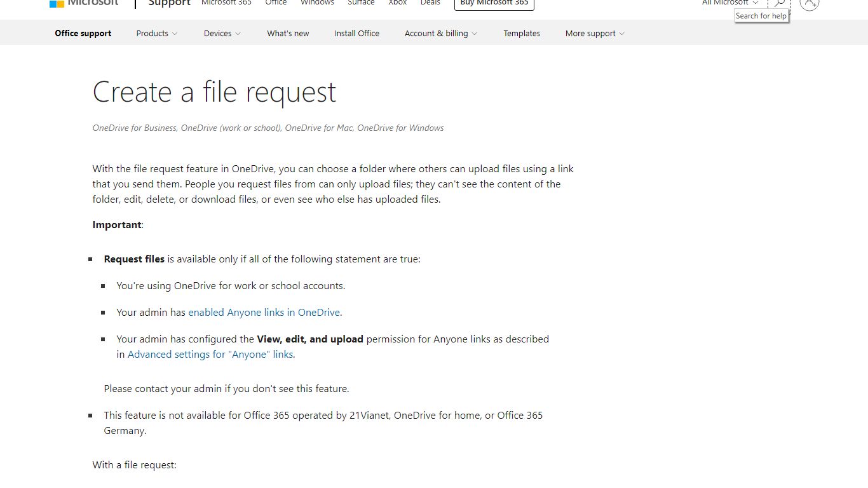Click the Create a file request heading
Screen dimensions: 868x488
tap(214, 93)
